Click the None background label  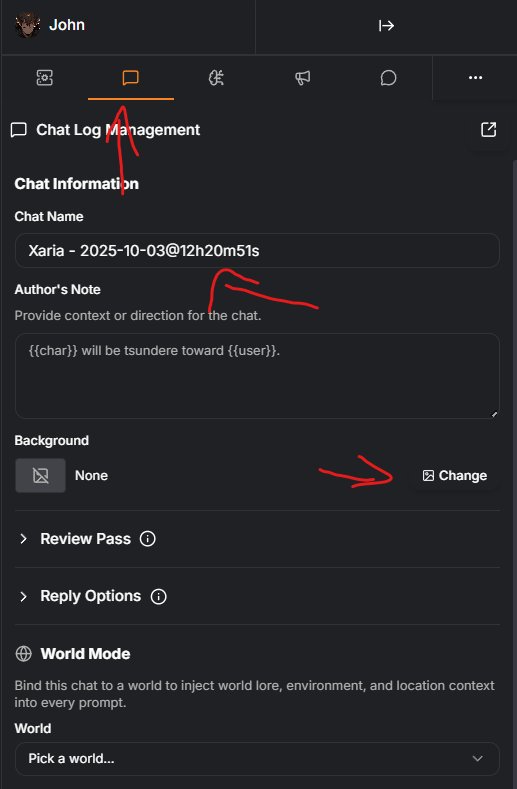(x=92, y=476)
